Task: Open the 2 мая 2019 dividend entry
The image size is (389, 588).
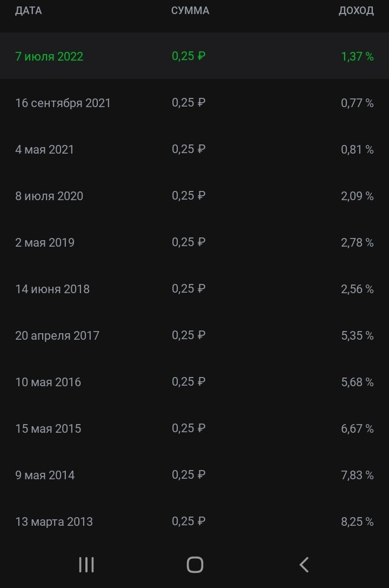Action: [194, 242]
